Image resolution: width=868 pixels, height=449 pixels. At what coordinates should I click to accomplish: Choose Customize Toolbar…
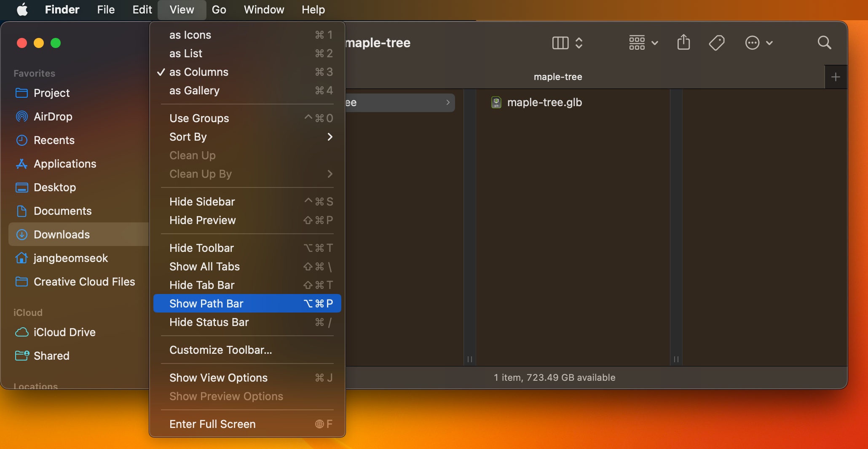pos(247,350)
